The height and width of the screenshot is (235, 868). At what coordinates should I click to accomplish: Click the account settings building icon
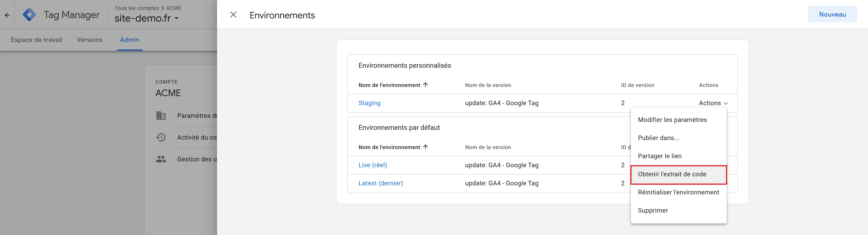(x=161, y=116)
